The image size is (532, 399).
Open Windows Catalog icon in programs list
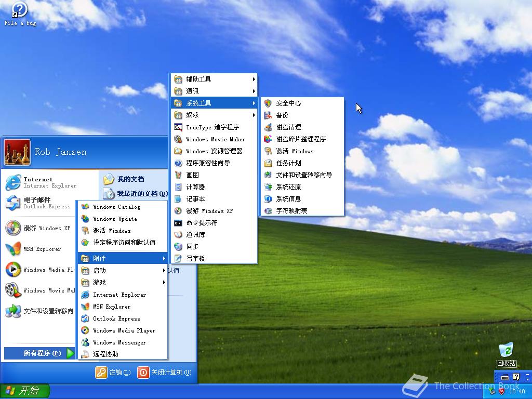coord(85,207)
